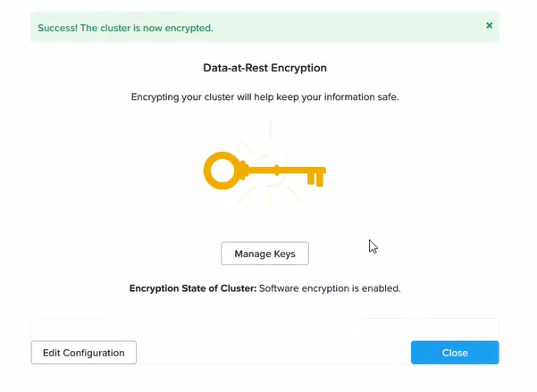Select the Data-at-Rest Encryption heading
The width and height of the screenshot is (537, 392).
(264, 68)
